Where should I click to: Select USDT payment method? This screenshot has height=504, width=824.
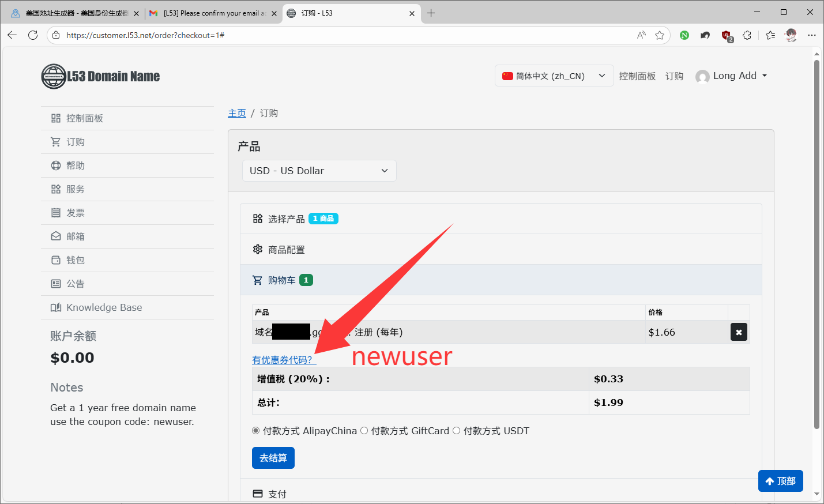pos(456,431)
